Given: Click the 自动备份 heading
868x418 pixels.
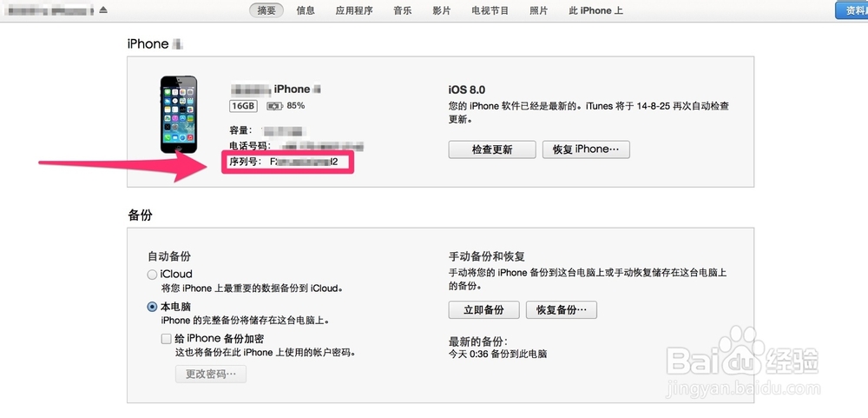Looking at the screenshot, I should click(x=169, y=256).
